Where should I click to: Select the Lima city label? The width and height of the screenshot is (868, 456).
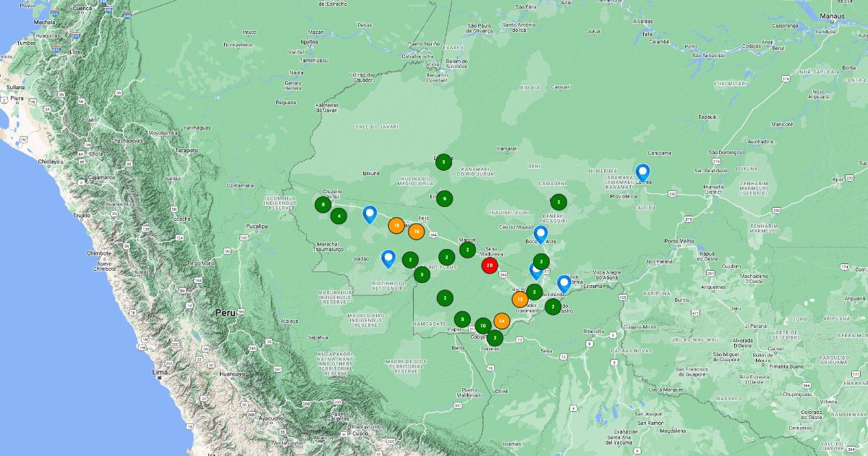pyautogui.click(x=161, y=371)
